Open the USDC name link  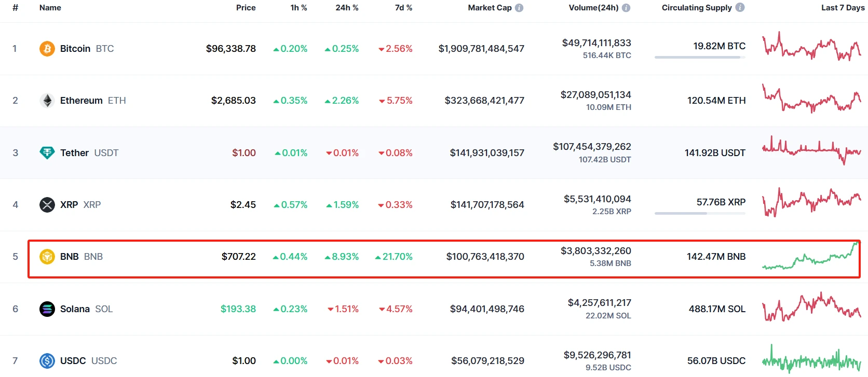89,361
